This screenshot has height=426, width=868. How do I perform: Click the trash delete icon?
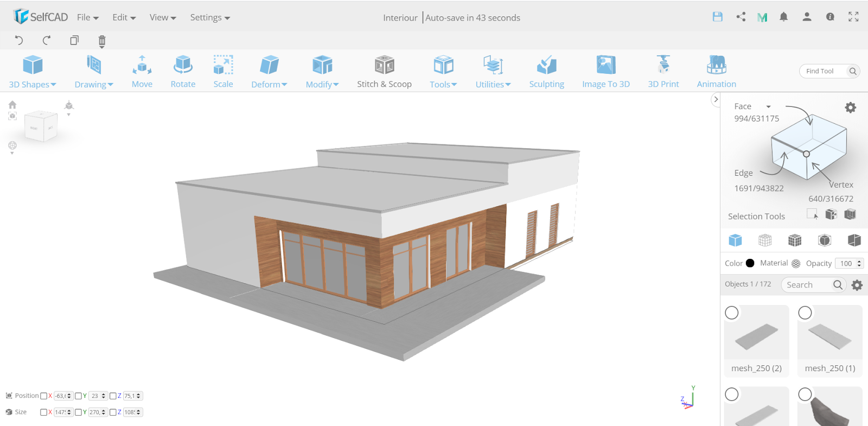pos(102,41)
